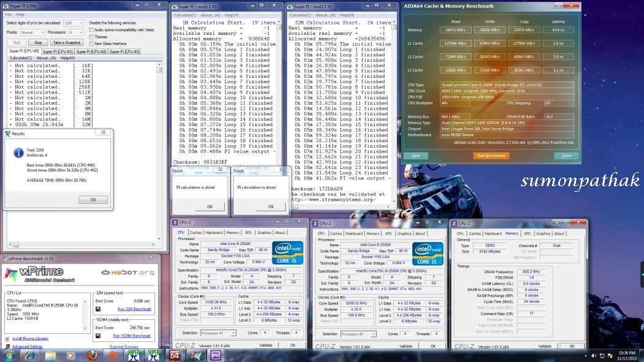Click the wPrime 32M save floppy icon
Screen dimensions: 644x362
(x=98, y=309)
